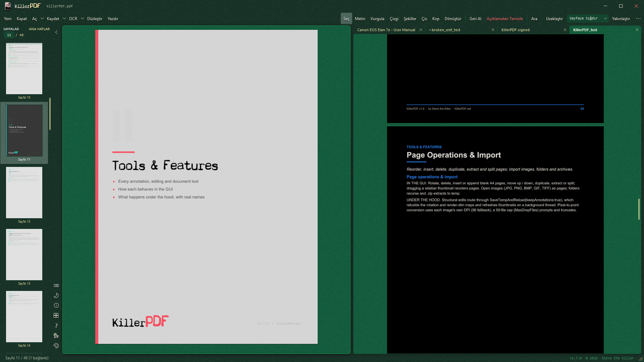The image size is (644, 362).
Task: Click the Aç open button
Action: click(x=35, y=19)
